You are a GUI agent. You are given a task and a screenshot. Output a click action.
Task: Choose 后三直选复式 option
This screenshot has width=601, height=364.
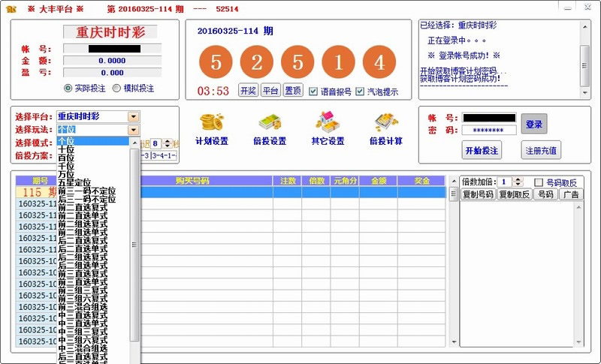(x=93, y=356)
